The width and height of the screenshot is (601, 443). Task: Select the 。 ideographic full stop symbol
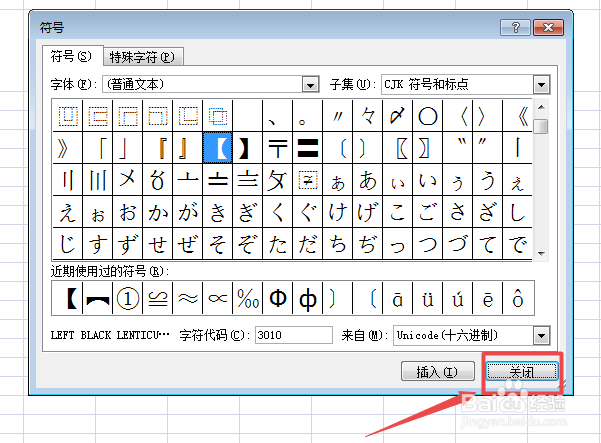pos(307,116)
